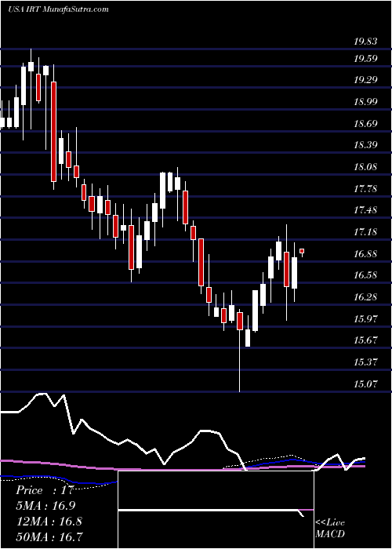The height and width of the screenshot is (549, 392).
Task: Click the '5MA : 16.9' readout
Action: pyautogui.click(x=45, y=506)
